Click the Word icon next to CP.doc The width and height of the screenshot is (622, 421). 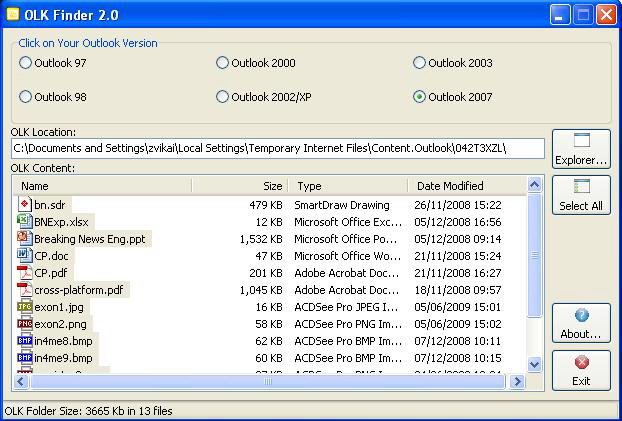[25, 256]
